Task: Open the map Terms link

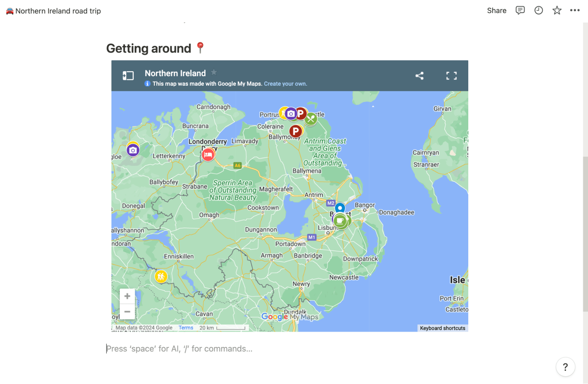Action: point(186,328)
